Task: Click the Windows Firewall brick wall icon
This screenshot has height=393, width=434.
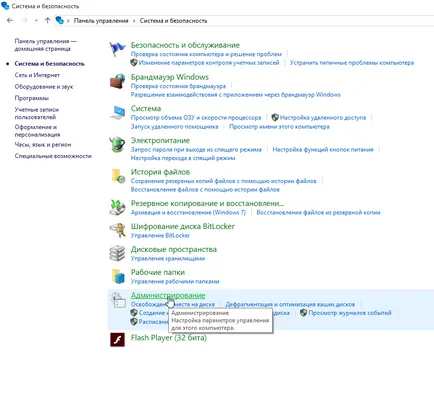Action: [117, 81]
